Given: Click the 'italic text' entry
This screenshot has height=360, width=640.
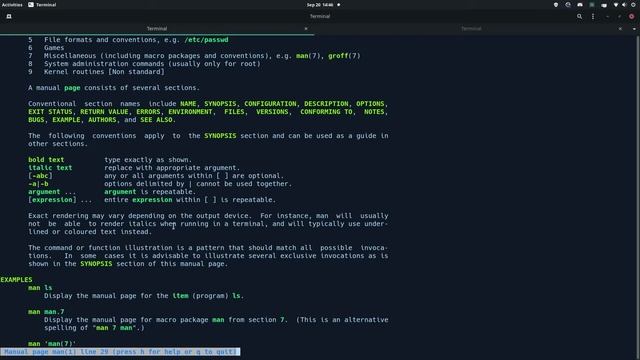Looking at the screenshot, I should click(x=50, y=168).
